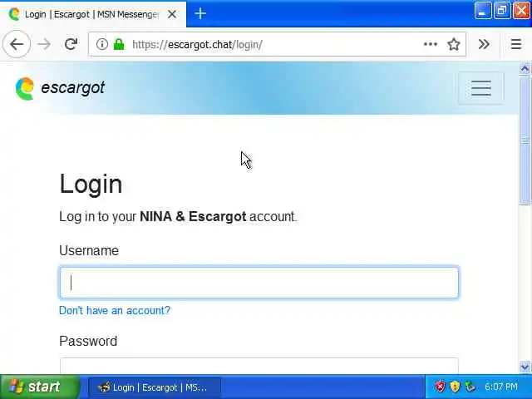The width and height of the screenshot is (532, 399).
Task: Click the page scrollbar up arrow
Action: (x=525, y=69)
